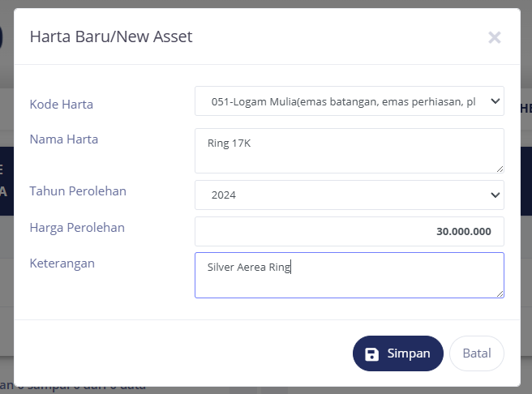The image size is (532, 394).
Task: Click the Harta Baru/New Asset dialog title
Action: [111, 36]
